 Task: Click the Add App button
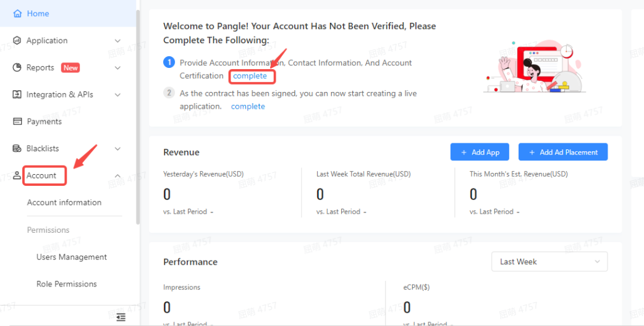pyautogui.click(x=480, y=152)
